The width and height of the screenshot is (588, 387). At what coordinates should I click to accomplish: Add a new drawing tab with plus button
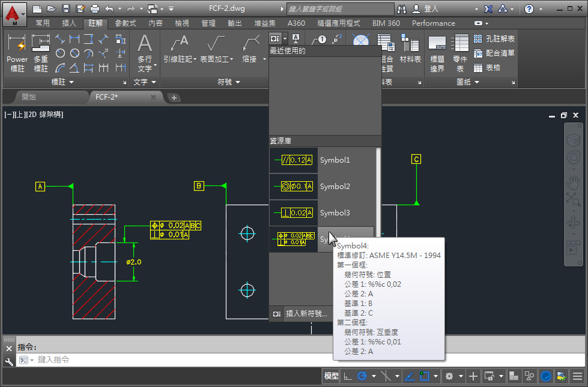pos(174,98)
